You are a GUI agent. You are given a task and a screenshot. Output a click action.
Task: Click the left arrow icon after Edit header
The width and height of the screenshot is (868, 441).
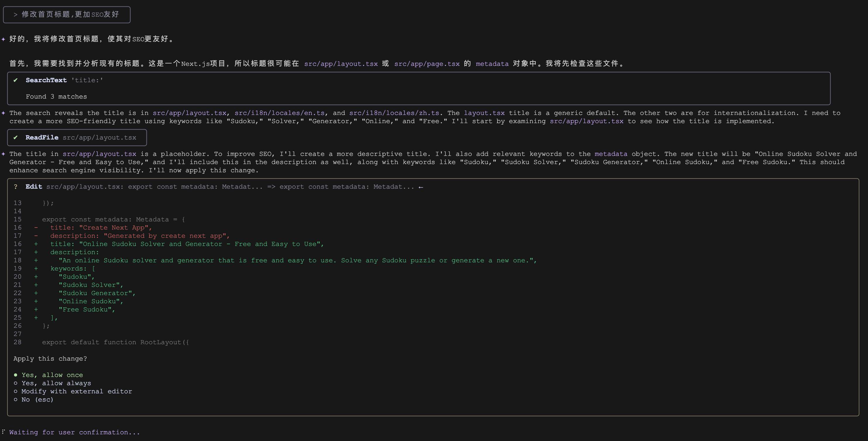pos(421,187)
